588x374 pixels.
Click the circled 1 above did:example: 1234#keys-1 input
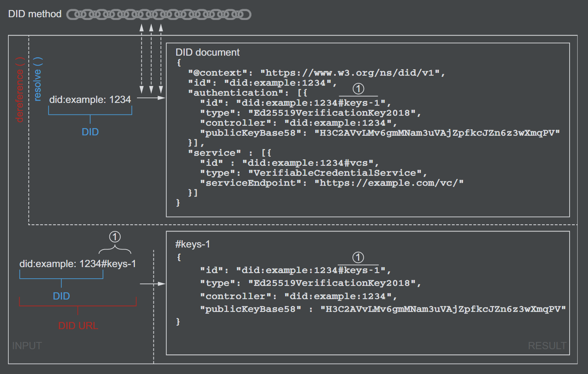tap(115, 237)
